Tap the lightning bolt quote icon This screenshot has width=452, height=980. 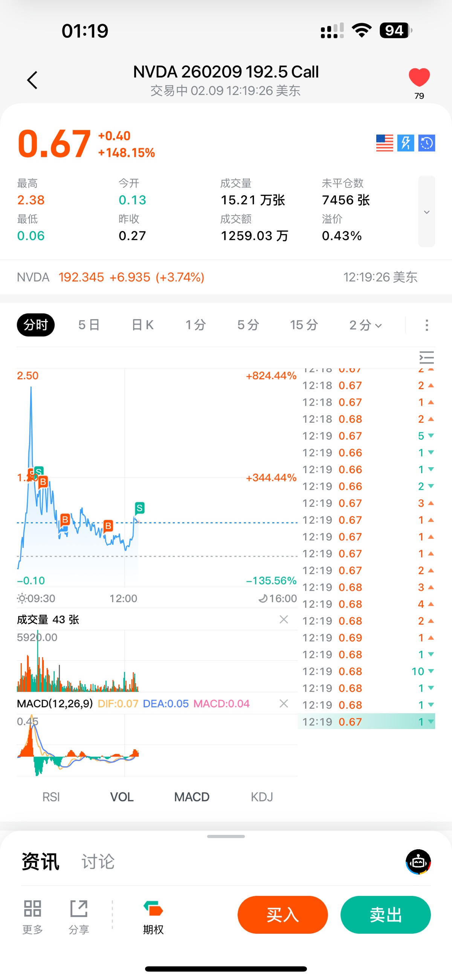406,143
